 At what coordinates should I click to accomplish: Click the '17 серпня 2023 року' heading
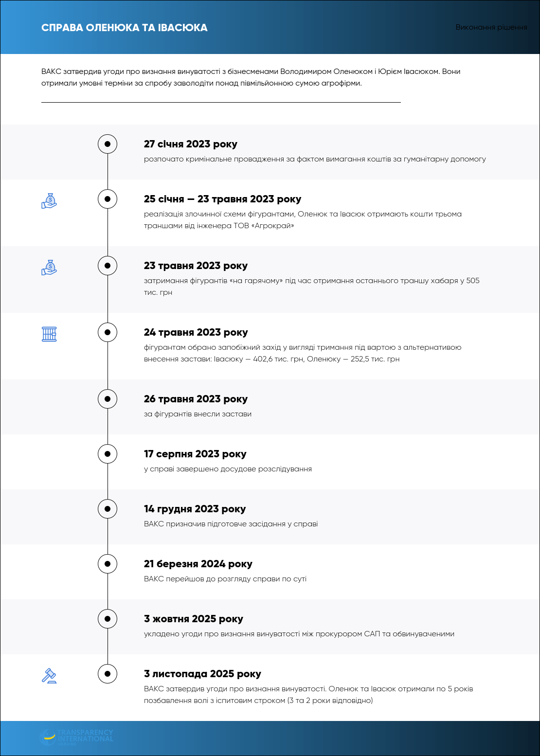coord(195,454)
